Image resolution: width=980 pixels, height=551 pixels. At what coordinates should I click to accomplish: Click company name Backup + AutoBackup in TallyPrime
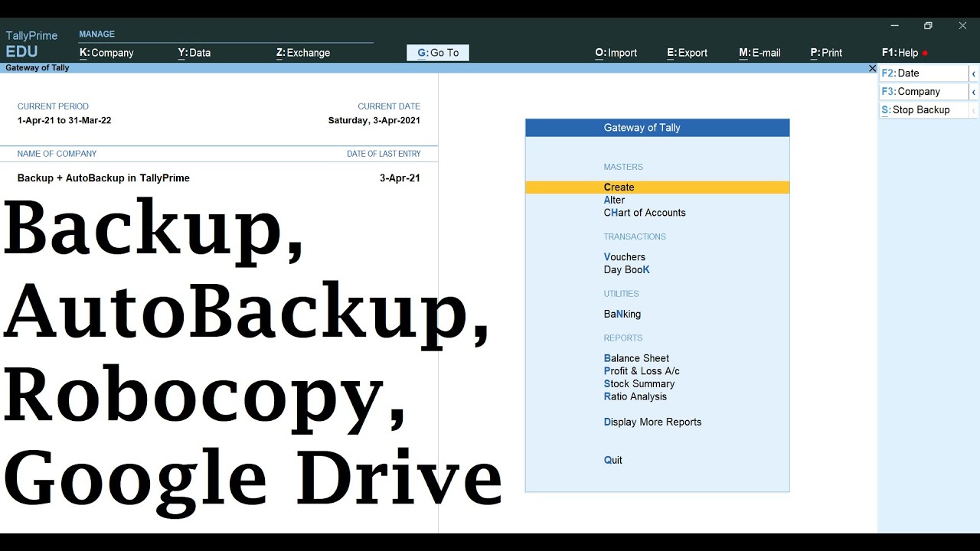click(103, 178)
